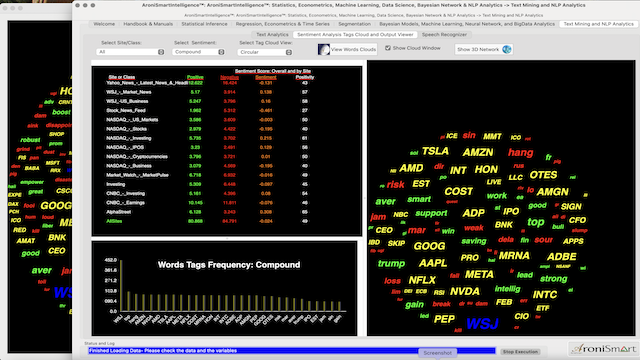Screen dimensions: 640x360
Task: Select the WSJ_-_Market_News row
Action: [207, 92]
